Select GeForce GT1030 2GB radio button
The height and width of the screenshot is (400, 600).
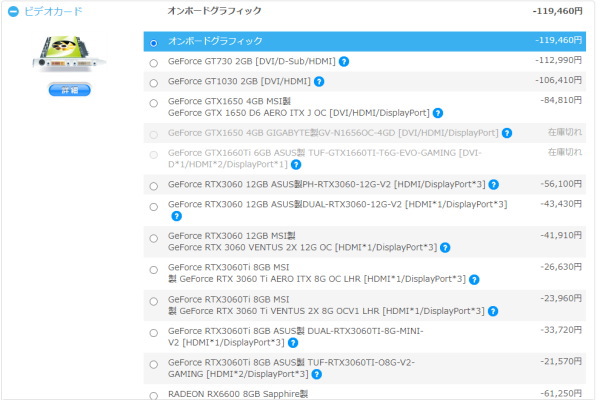click(154, 83)
